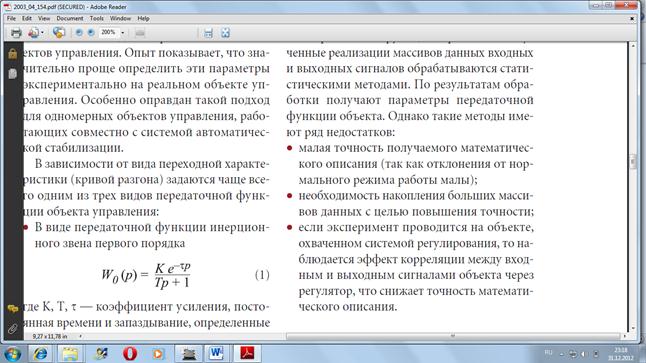The height and width of the screenshot is (363, 646).
Task: Open the Window menu
Action: point(120,19)
